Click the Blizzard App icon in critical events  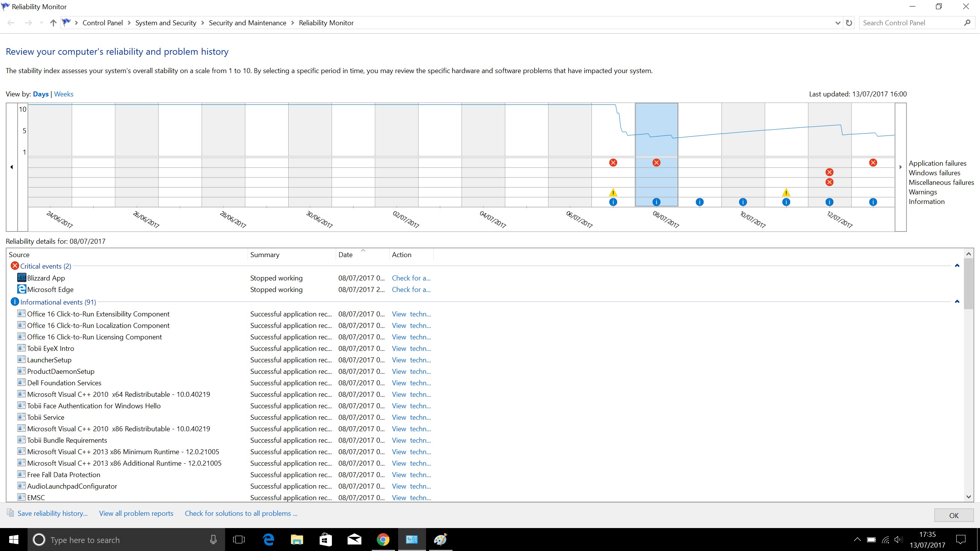tap(22, 277)
